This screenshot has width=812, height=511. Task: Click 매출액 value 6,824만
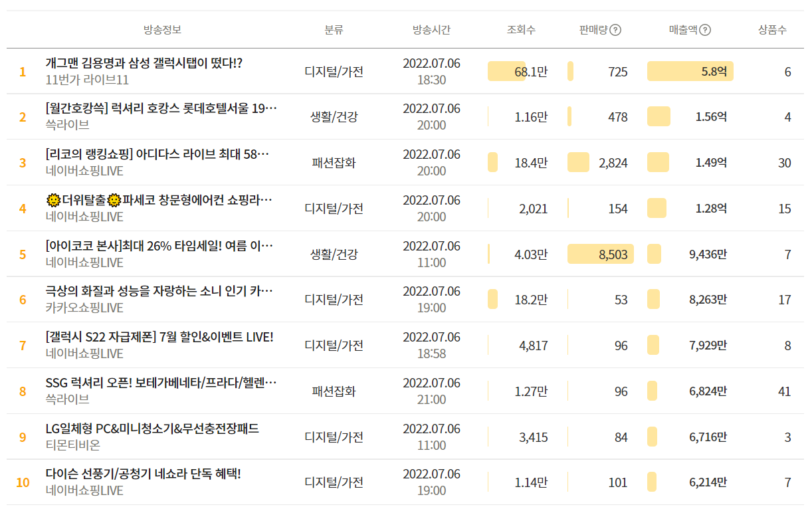click(x=708, y=391)
